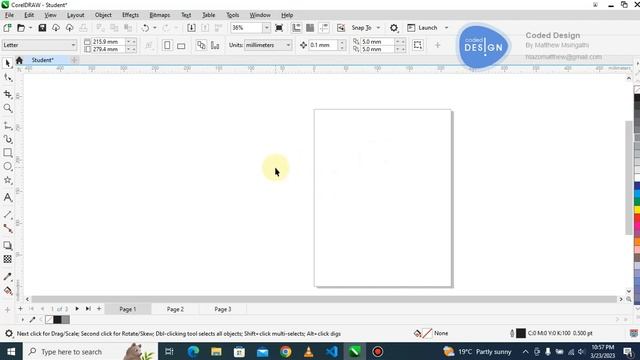Toggle Current page layout button
This screenshot has width=640, height=360.
click(x=215, y=45)
